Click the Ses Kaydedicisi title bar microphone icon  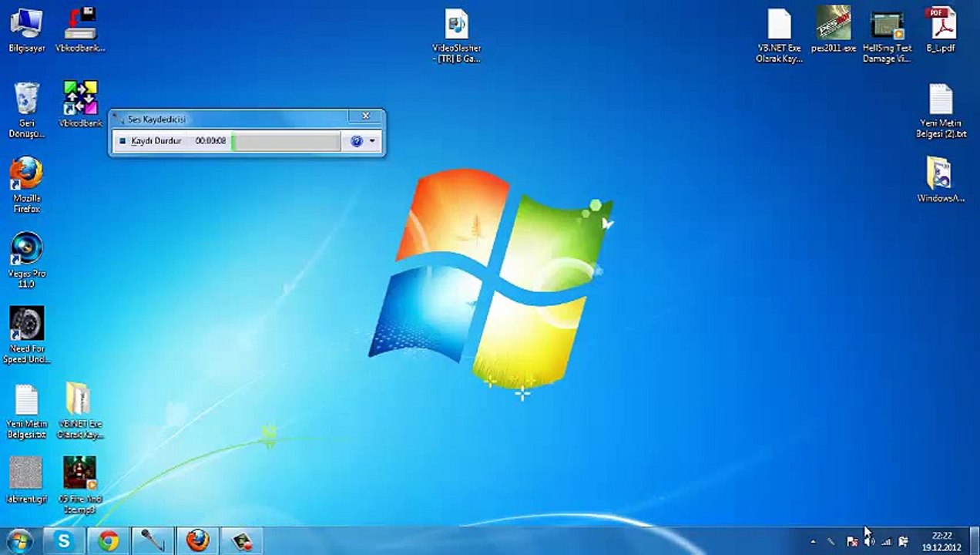[x=118, y=119]
